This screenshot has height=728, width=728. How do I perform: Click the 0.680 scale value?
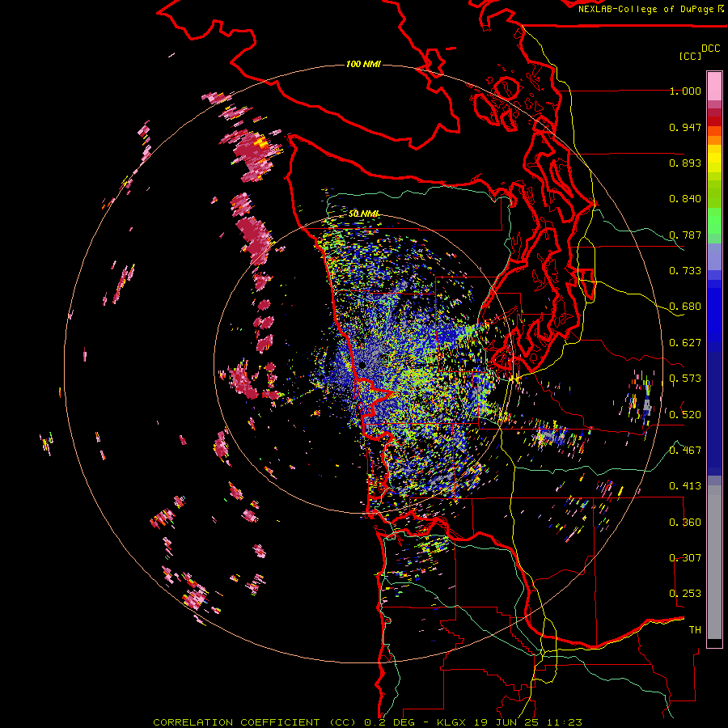(685, 307)
